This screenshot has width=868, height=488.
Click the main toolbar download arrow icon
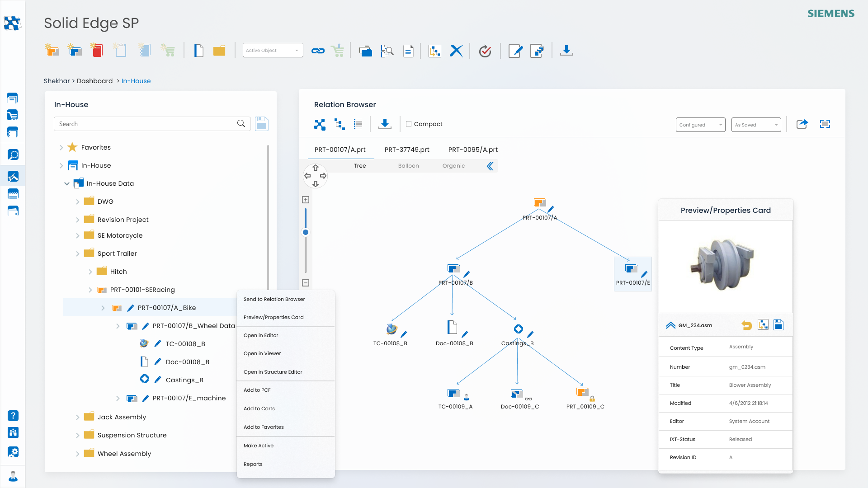[566, 51]
